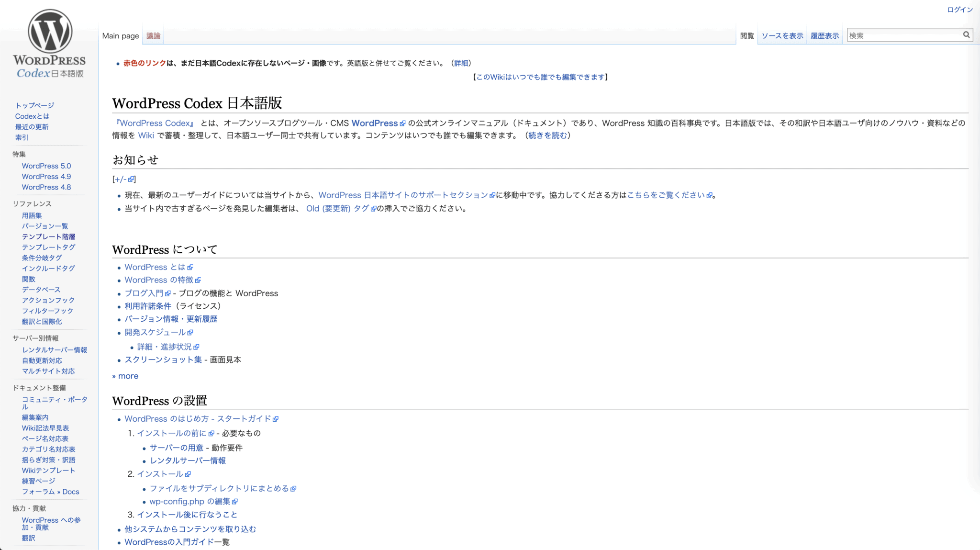Click external link icon after WordPress Codex
Viewport: 980px width, 550px height.
tap(401, 123)
